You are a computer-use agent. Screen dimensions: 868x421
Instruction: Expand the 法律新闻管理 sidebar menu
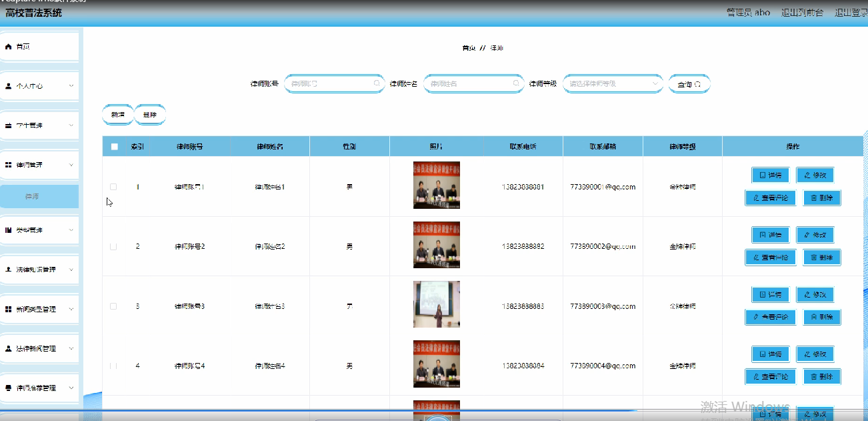click(39, 348)
